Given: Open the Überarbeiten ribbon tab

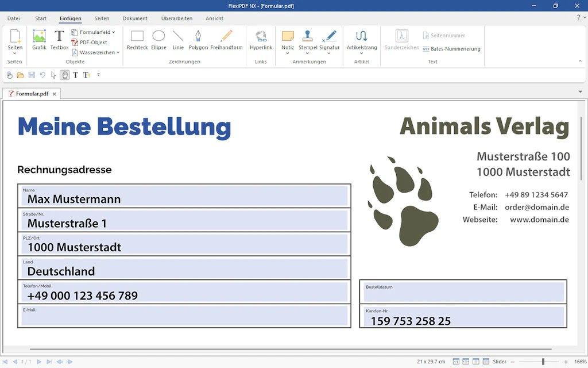Looking at the screenshot, I should click(176, 18).
